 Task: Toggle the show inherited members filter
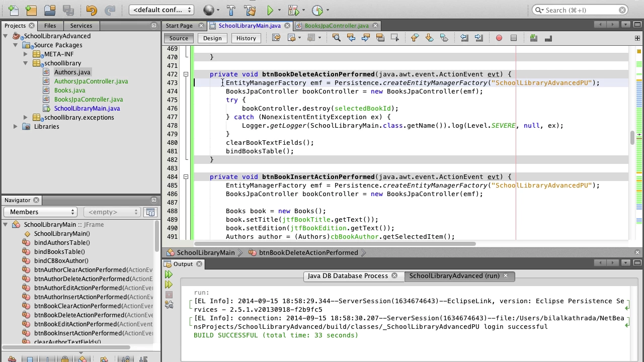tap(12, 359)
